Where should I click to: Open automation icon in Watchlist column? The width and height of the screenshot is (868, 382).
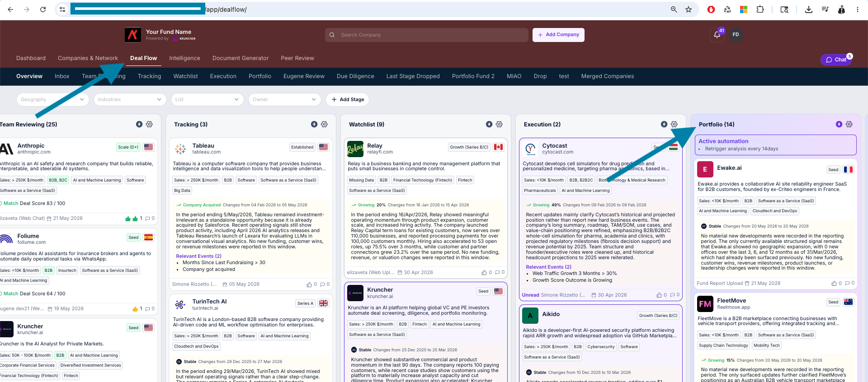pos(489,124)
